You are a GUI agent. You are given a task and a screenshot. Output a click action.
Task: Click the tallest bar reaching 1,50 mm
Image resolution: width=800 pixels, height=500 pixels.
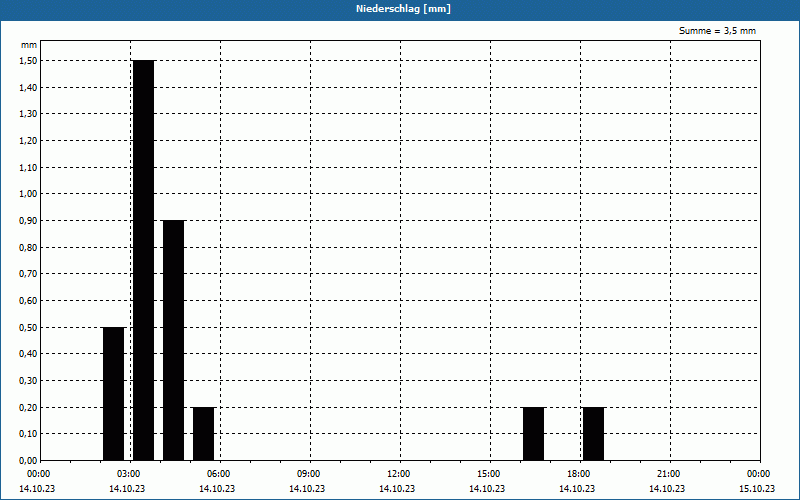[143, 260]
